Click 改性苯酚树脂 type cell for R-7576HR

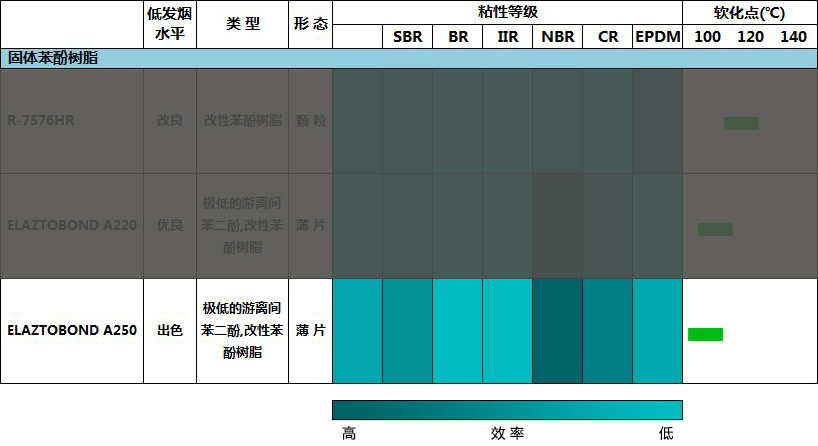click(243, 120)
